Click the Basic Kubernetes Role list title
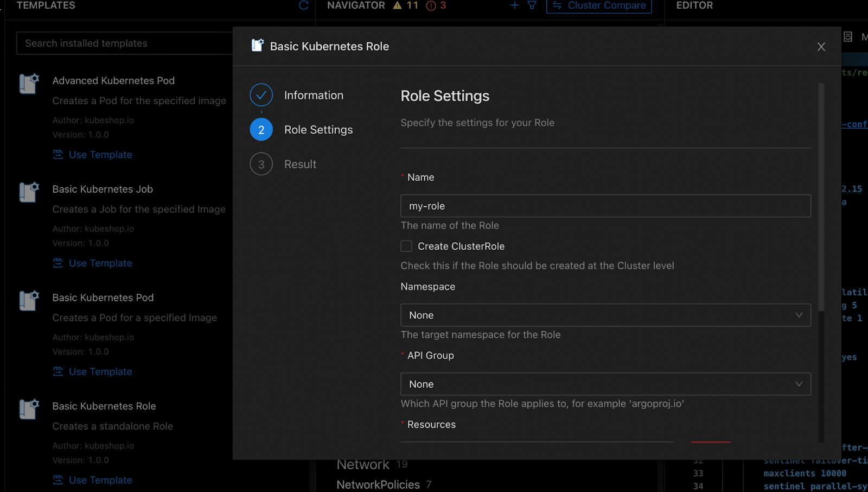This screenshot has width=868, height=492. coord(104,406)
